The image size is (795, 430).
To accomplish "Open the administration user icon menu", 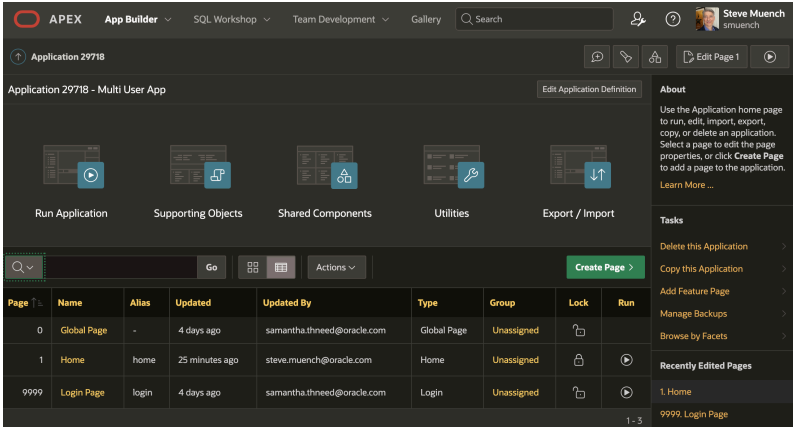I will tap(638, 19).
